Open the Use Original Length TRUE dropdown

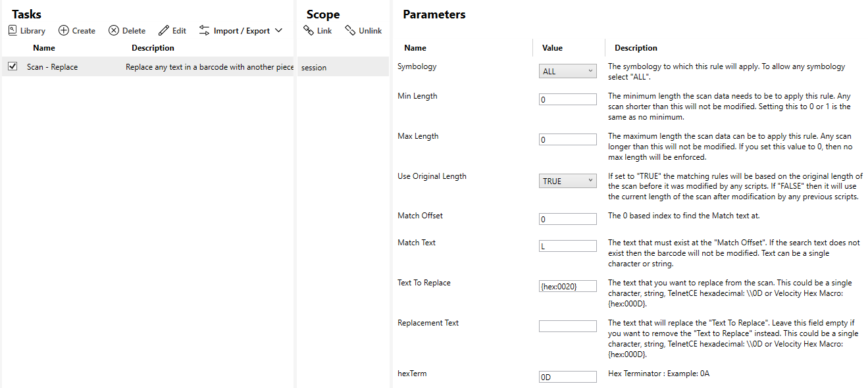coord(567,181)
